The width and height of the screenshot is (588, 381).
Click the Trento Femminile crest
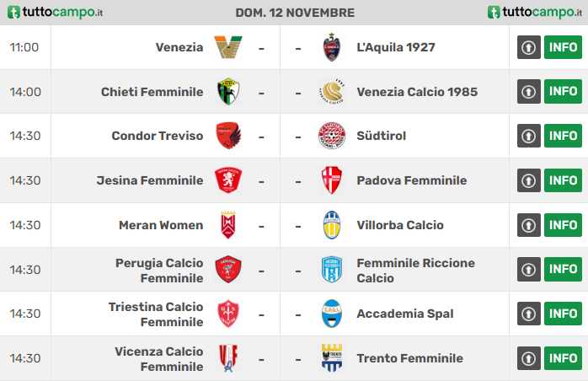pos(332,358)
